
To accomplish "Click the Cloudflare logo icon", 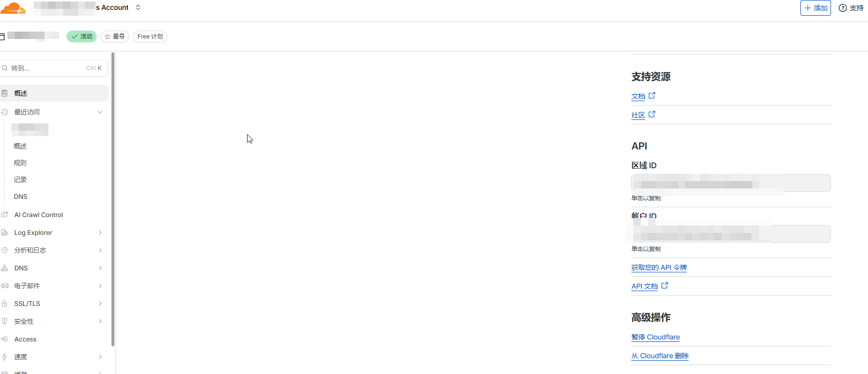I will (13, 8).
